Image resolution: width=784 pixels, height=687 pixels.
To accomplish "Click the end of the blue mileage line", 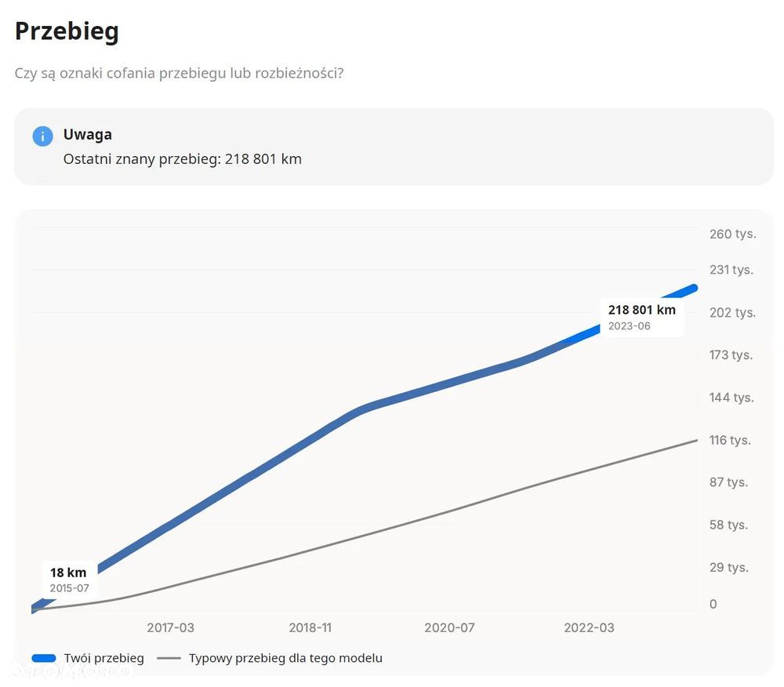I will pyautogui.click(x=695, y=288).
